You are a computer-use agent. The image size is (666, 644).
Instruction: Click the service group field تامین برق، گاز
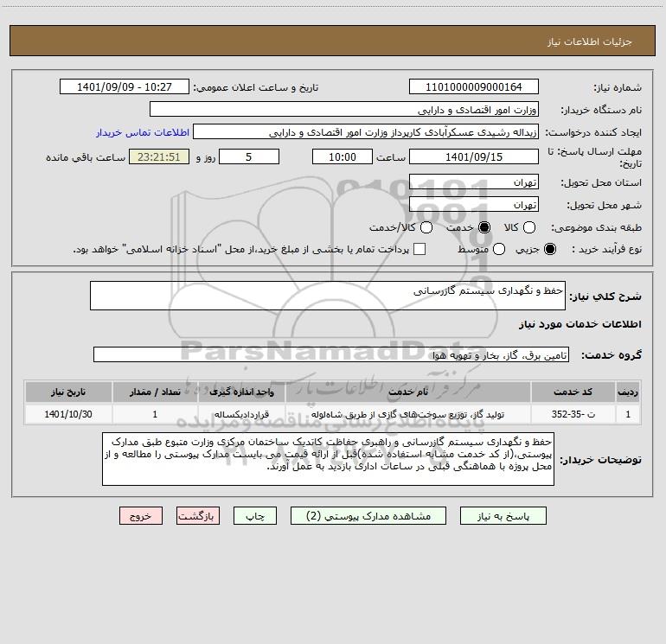click(331, 354)
